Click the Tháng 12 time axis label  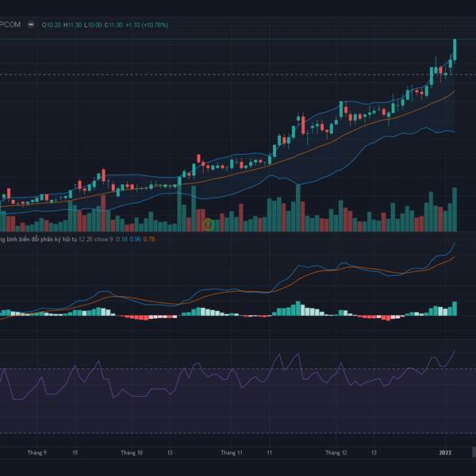tap(336, 453)
